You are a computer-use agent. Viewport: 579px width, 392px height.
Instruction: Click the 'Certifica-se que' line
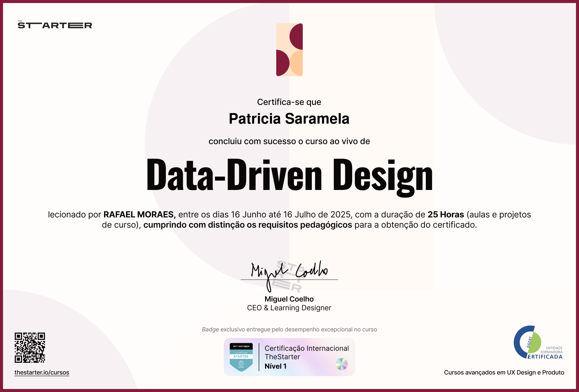[x=289, y=102]
